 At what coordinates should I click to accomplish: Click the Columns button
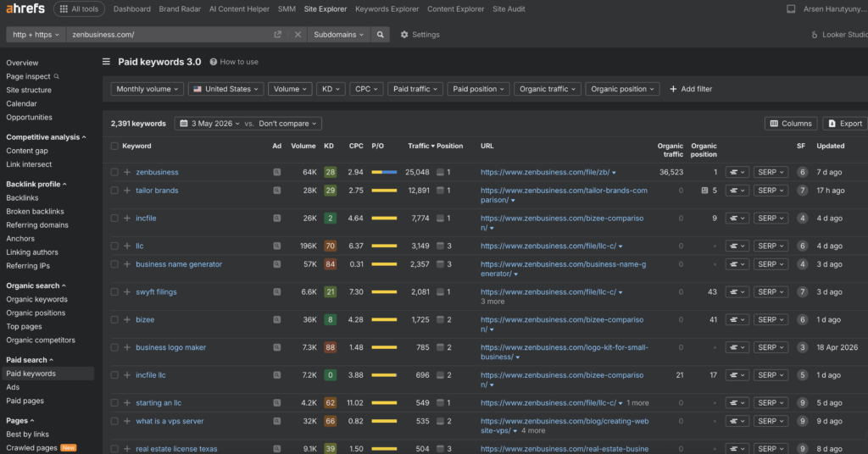pos(791,124)
